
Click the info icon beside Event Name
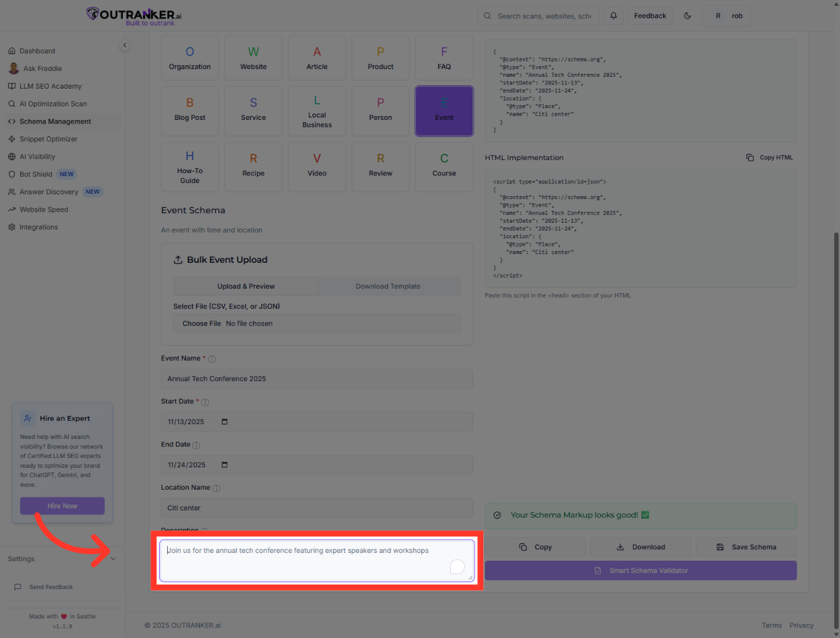pos(212,359)
